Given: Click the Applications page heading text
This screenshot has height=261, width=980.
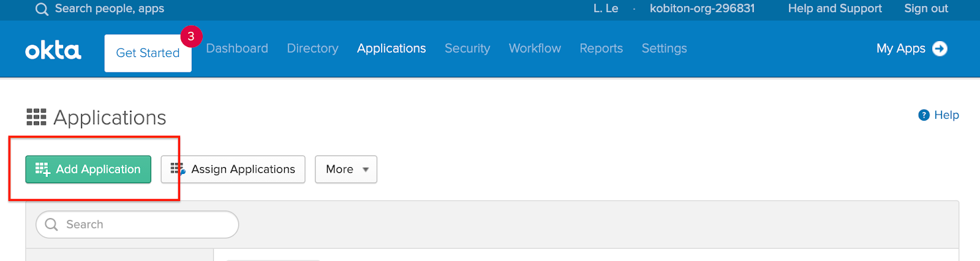Looking at the screenshot, I should pos(110,118).
